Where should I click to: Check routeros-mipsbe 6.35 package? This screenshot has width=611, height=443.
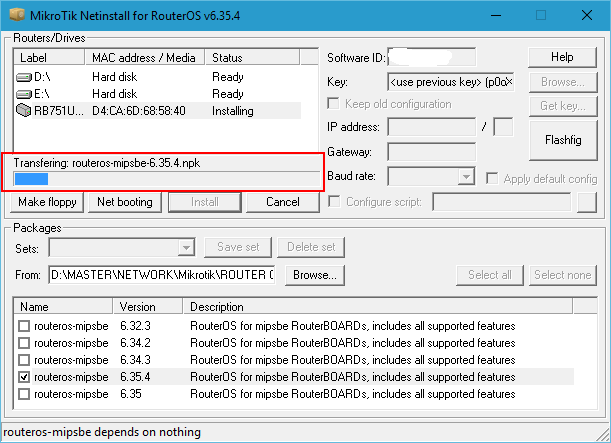(x=24, y=394)
